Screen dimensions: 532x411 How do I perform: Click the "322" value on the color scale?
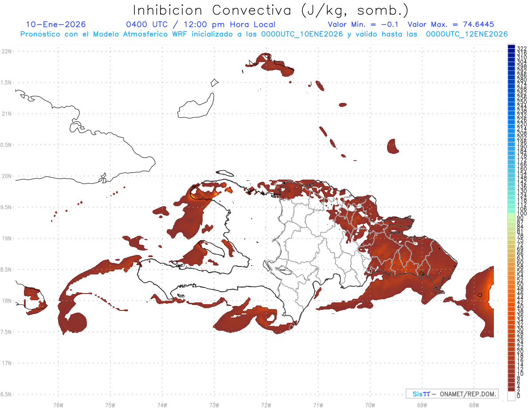pyautogui.click(x=521, y=48)
